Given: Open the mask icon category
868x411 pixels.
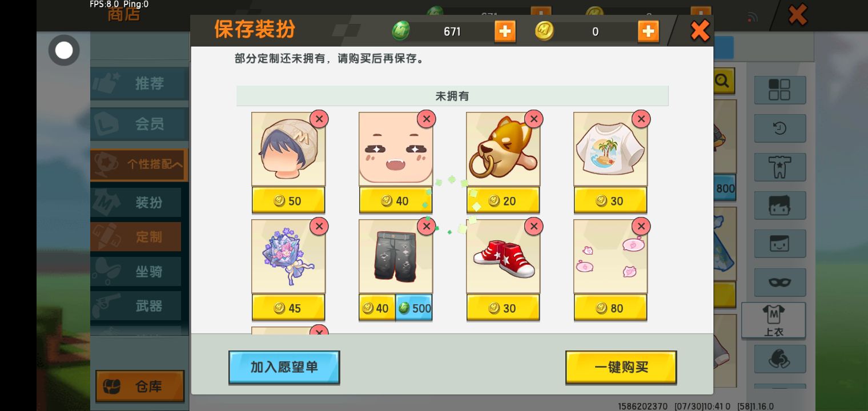Looking at the screenshot, I should point(779,283).
